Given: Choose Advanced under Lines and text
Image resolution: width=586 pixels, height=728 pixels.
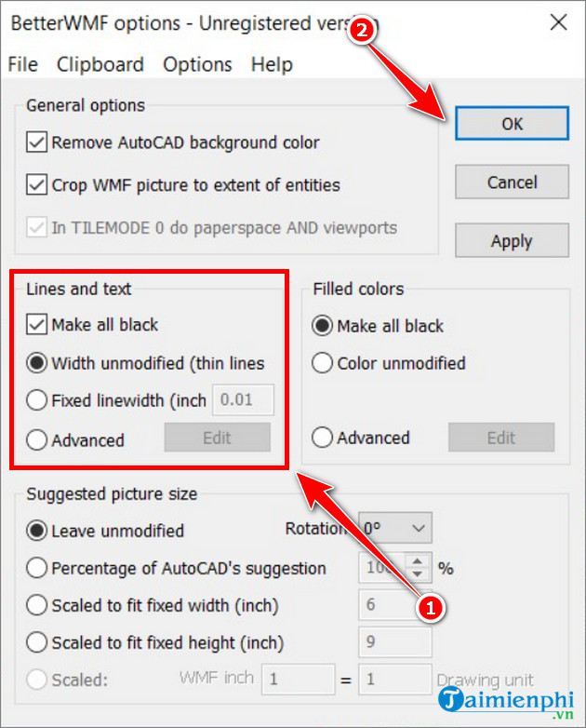Looking at the screenshot, I should coord(37,440).
